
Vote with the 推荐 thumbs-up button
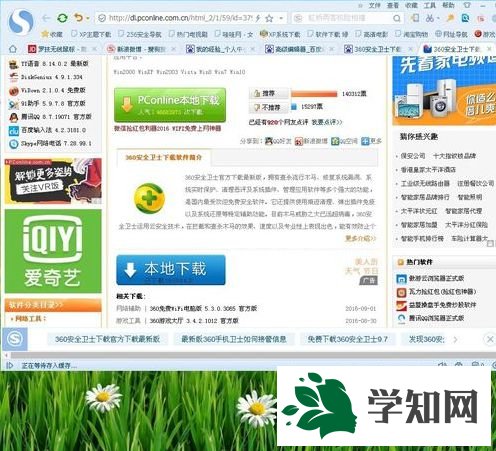(268, 93)
